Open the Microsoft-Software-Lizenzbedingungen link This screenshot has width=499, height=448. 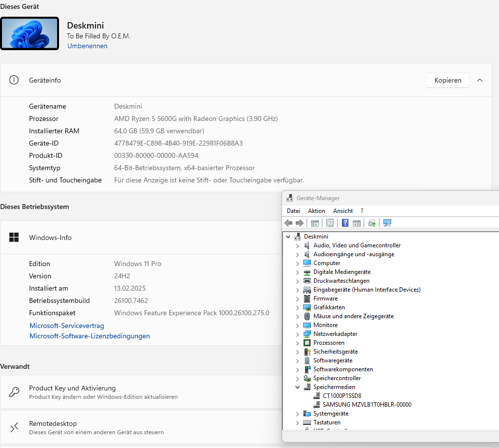90,336
